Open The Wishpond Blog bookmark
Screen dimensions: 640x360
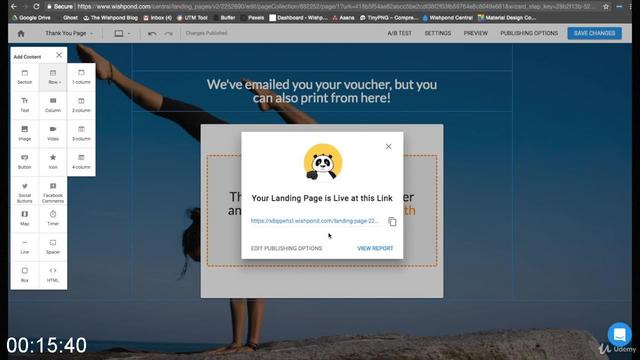(111, 18)
